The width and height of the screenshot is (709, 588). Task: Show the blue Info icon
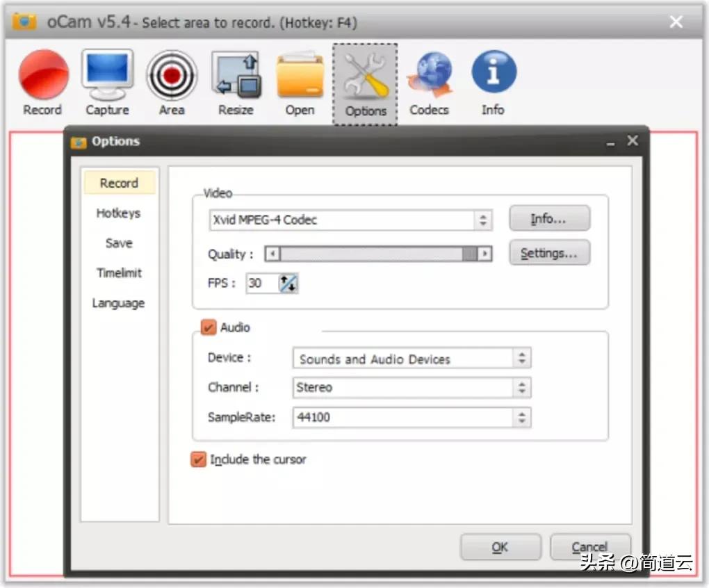point(494,72)
